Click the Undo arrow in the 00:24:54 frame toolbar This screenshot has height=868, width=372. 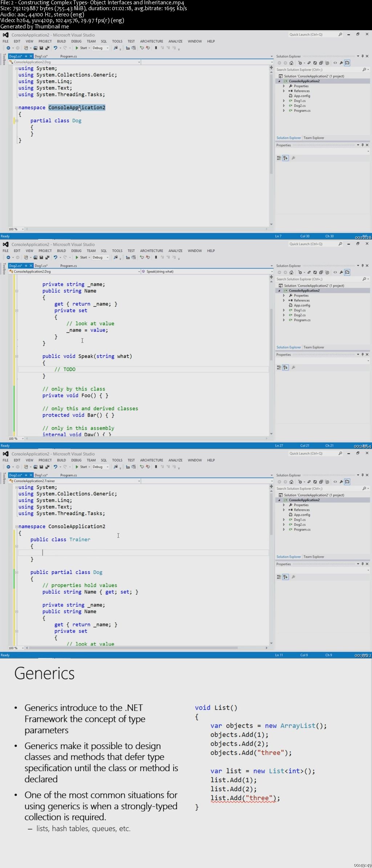point(56,257)
